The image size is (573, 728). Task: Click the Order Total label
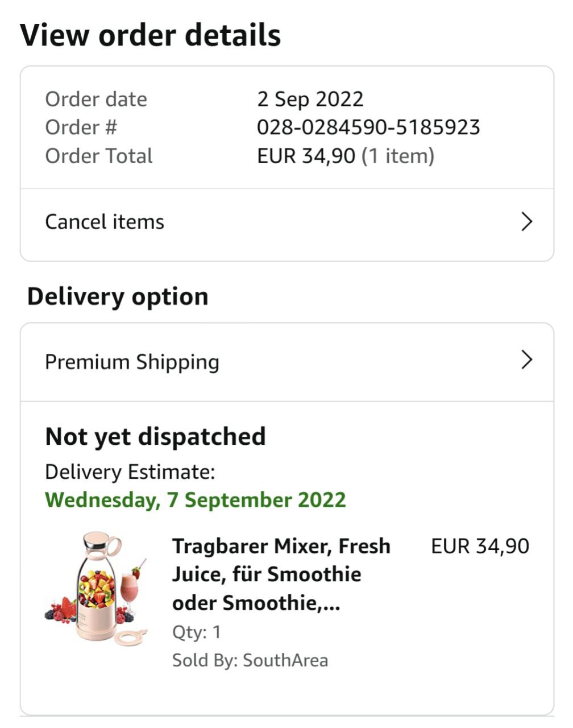[x=99, y=156]
